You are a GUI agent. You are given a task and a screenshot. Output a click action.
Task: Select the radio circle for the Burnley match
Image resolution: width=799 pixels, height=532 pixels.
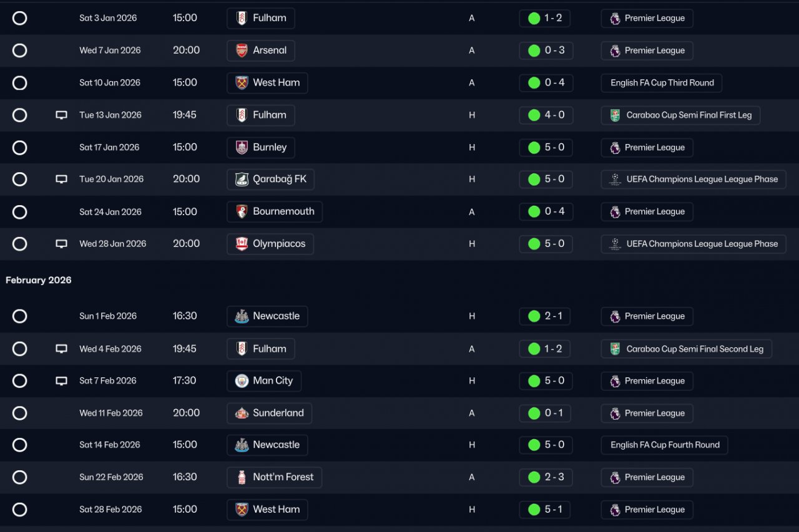click(20, 148)
